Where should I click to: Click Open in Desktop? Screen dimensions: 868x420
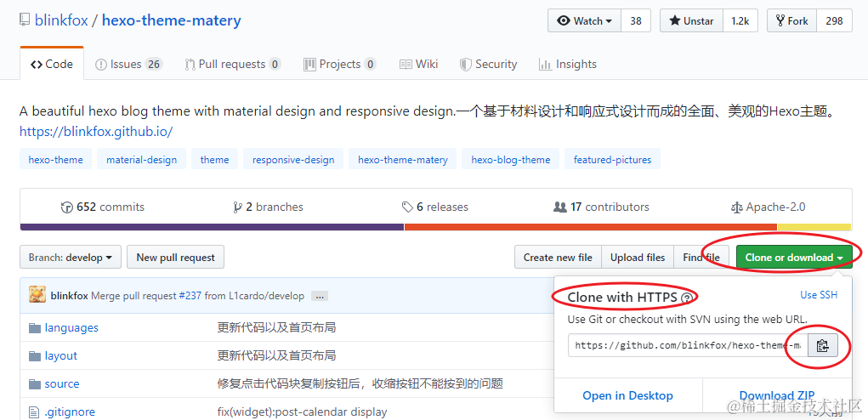[x=627, y=395]
